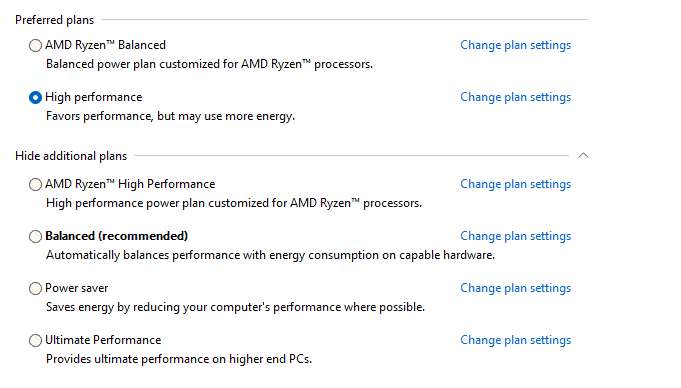Click the 'Ultimate Performance' plan name text
Image resolution: width=681 pixels, height=388 pixels.
pos(103,340)
